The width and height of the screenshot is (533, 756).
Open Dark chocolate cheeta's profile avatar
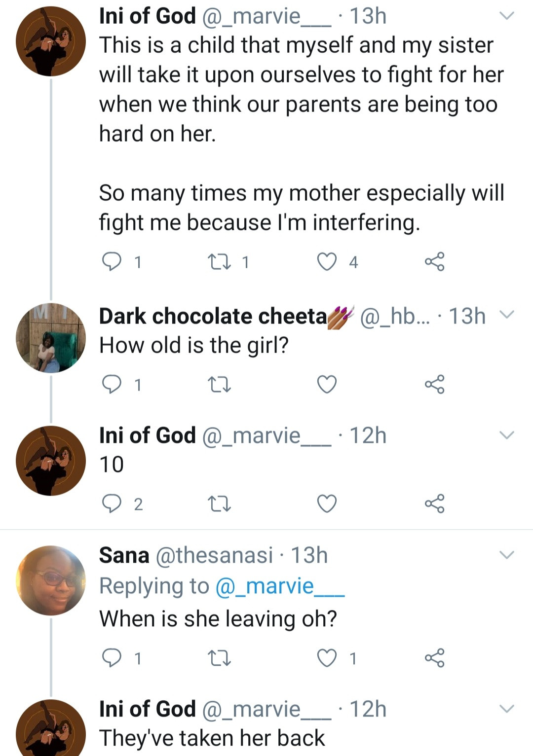pyautogui.click(x=51, y=338)
